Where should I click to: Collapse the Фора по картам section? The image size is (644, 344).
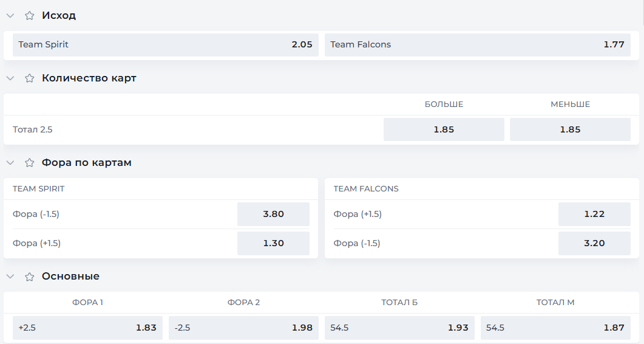pos(10,163)
